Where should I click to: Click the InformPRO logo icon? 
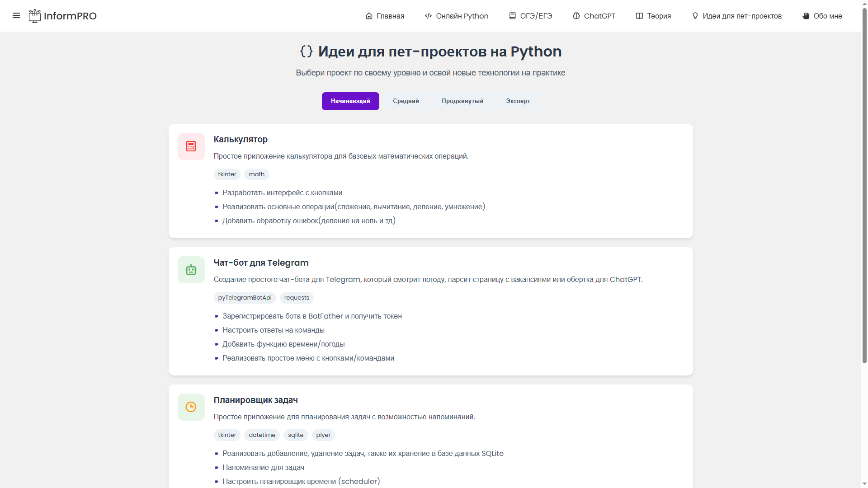pos(35,16)
